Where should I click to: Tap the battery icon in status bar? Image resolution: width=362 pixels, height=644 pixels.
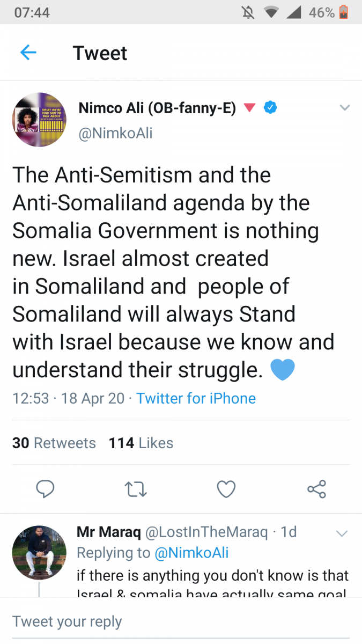click(344, 12)
